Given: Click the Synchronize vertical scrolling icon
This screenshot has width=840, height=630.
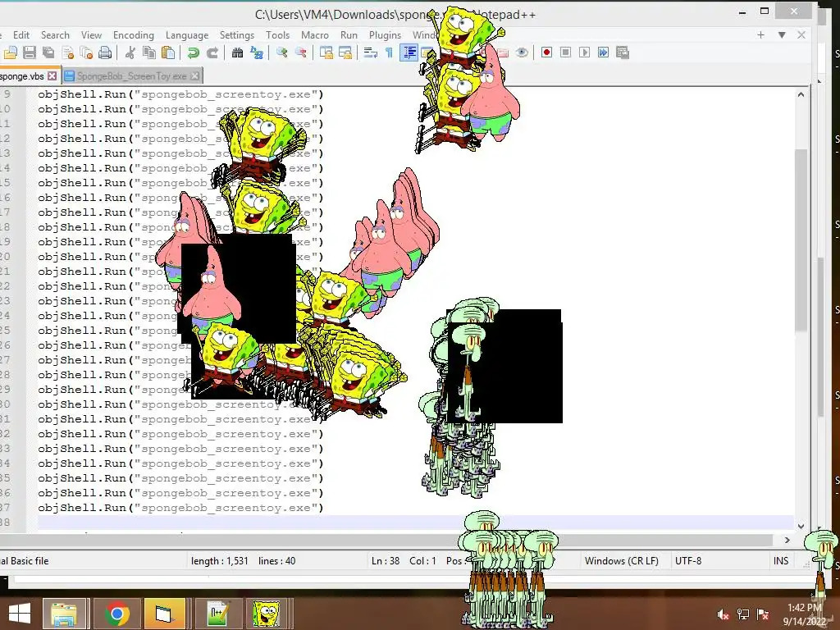Looking at the screenshot, I should pyautogui.click(x=326, y=52).
